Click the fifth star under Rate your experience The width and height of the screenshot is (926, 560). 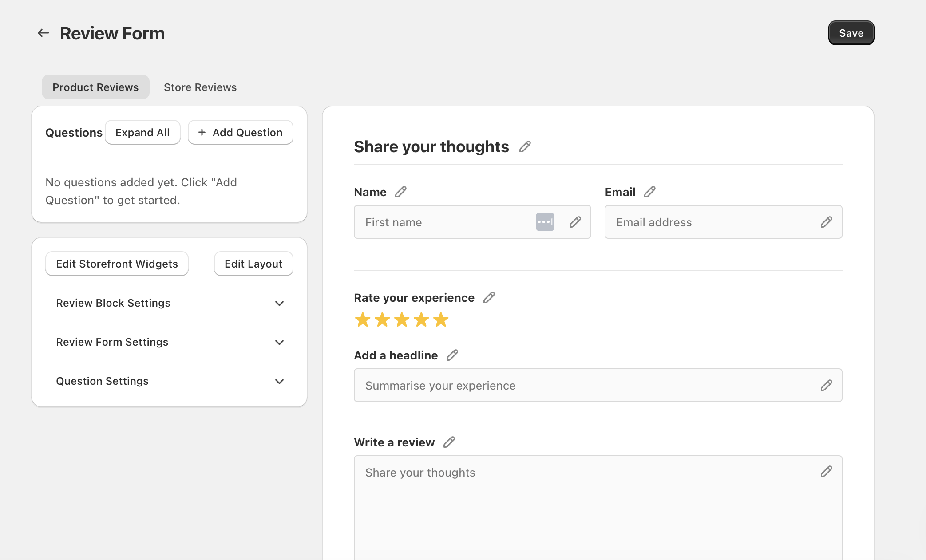[x=440, y=319]
